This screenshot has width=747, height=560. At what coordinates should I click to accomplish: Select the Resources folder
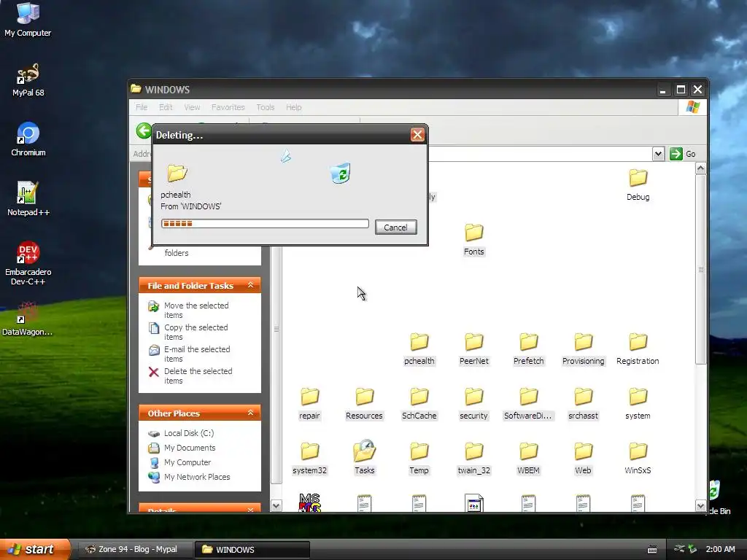pyautogui.click(x=364, y=404)
